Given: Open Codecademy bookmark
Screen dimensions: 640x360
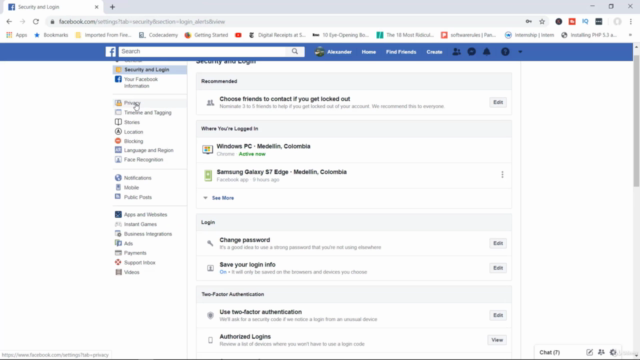Looking at the screenshot, I should (x=158, y=35).
